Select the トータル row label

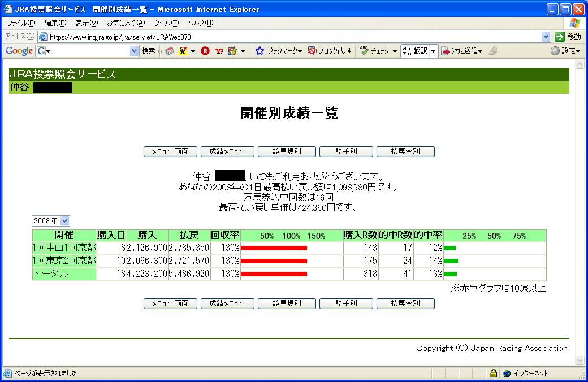64,274
